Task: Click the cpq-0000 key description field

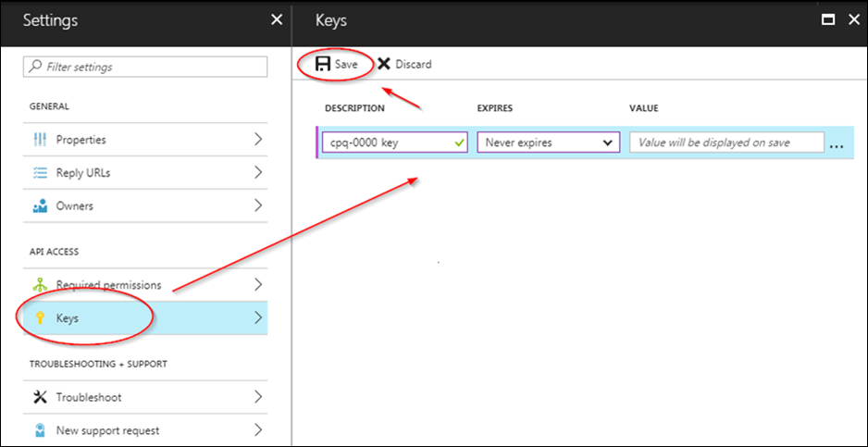Action: coord(389,143)
